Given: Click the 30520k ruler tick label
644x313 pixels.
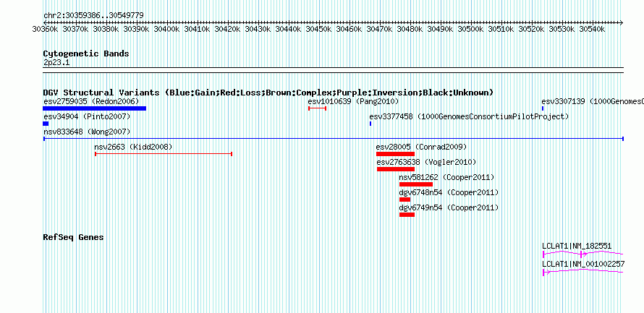Looking at the screenshot, I should coord(532,29).
